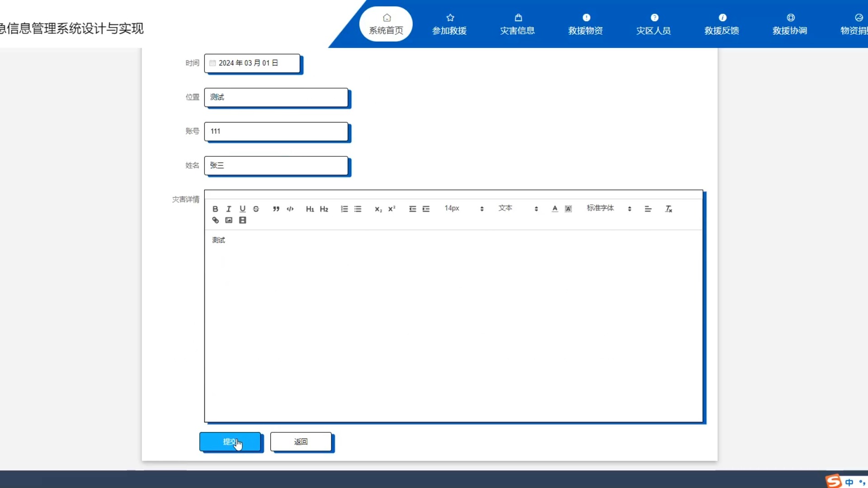Image resolution: width=868 pixels, height=488 pixels.
Task: Insert a video in the editor
Action: click(243, 221)
